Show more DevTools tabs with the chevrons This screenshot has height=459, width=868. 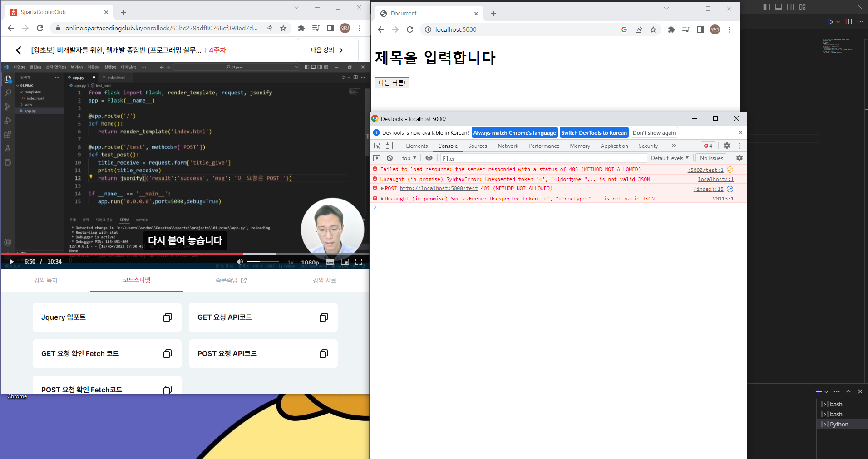(x=674, y=146)
